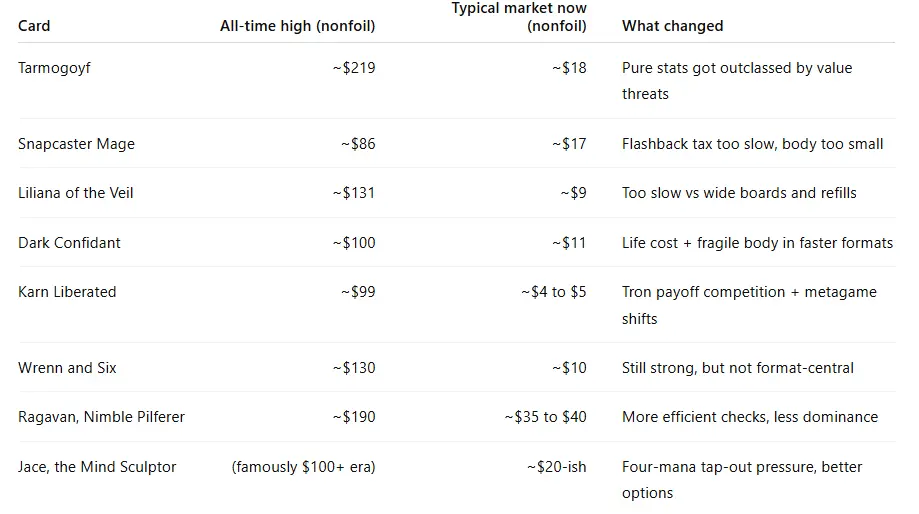The image size is (919, 514).
Task: Click the ~$35 to $40 Ragavan price
Action: coord(545,417)
